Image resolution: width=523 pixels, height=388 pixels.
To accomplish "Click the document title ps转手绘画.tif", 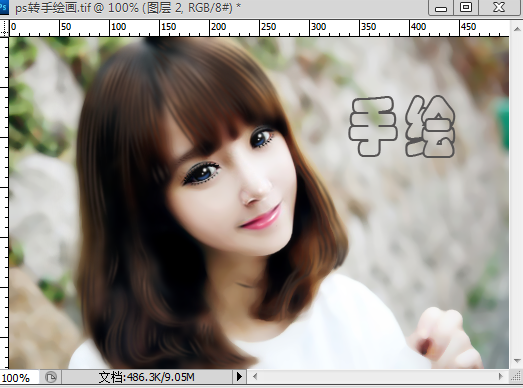I will tap(53, 8).
